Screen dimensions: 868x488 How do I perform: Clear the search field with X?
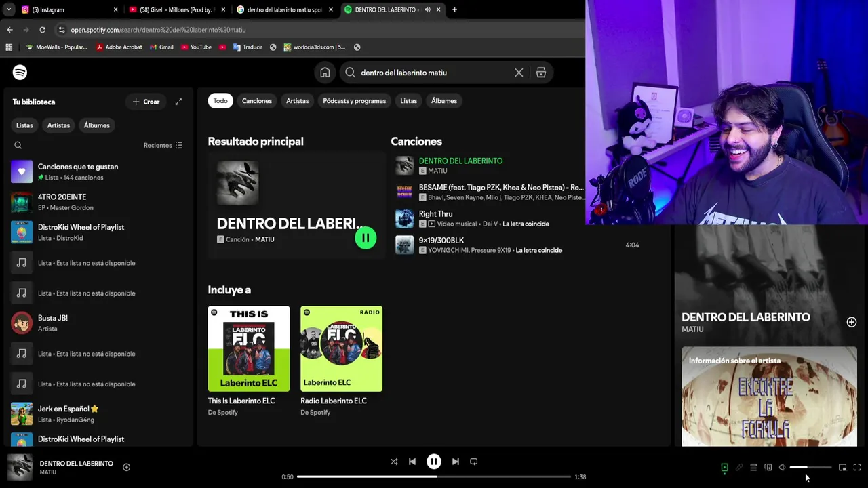[x=519, y=73]
